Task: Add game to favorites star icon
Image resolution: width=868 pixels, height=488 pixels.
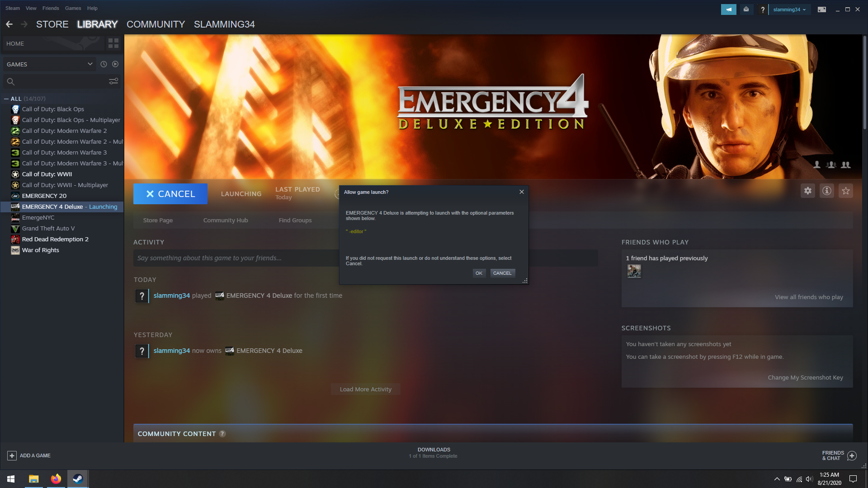Action: click(846, 191)
